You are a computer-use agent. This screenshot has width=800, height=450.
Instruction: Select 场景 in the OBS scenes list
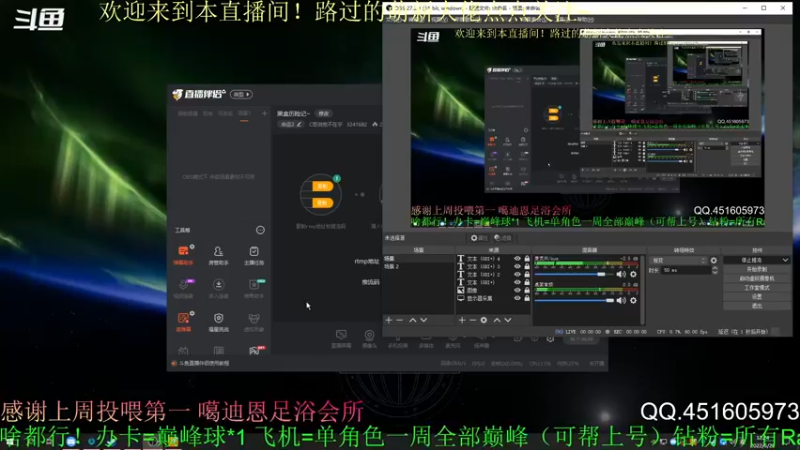[x=418, y=259]
